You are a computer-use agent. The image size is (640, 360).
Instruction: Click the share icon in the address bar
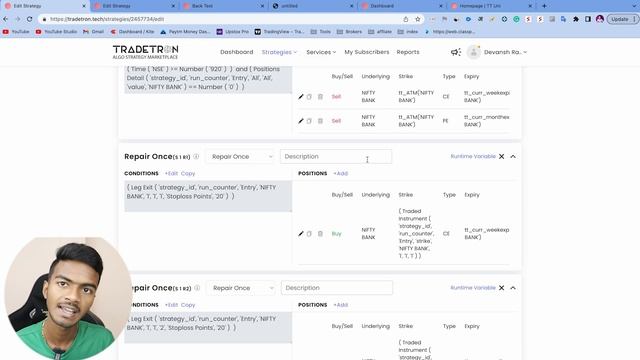click(x=406, y=19)
